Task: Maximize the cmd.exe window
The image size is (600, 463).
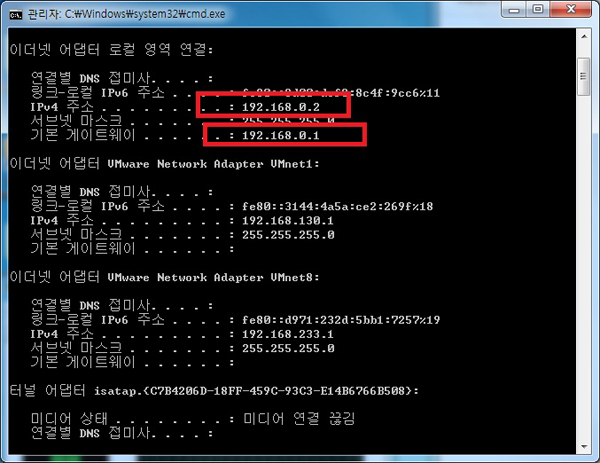Action: pos(538,9)
